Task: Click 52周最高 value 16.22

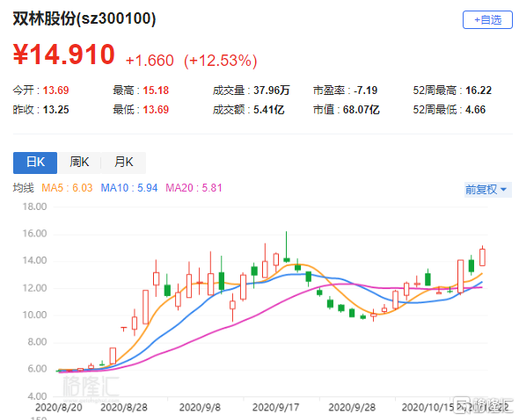Action: click(479, 91)
